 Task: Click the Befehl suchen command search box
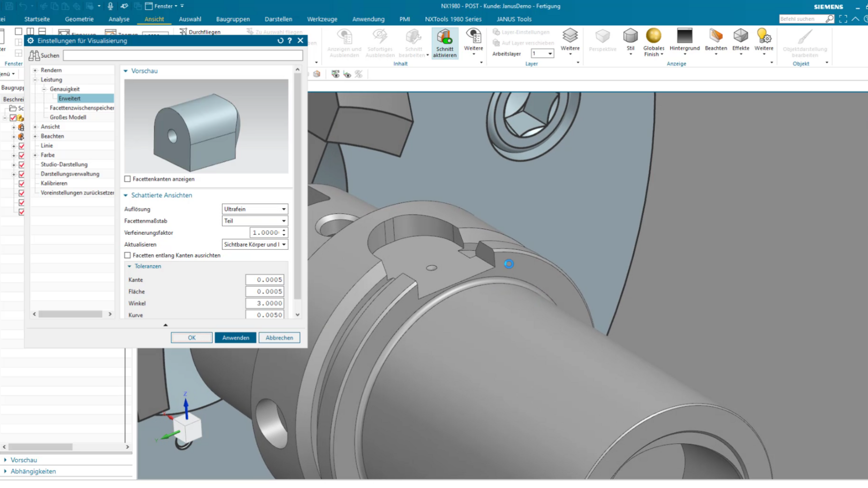point(802,19)
